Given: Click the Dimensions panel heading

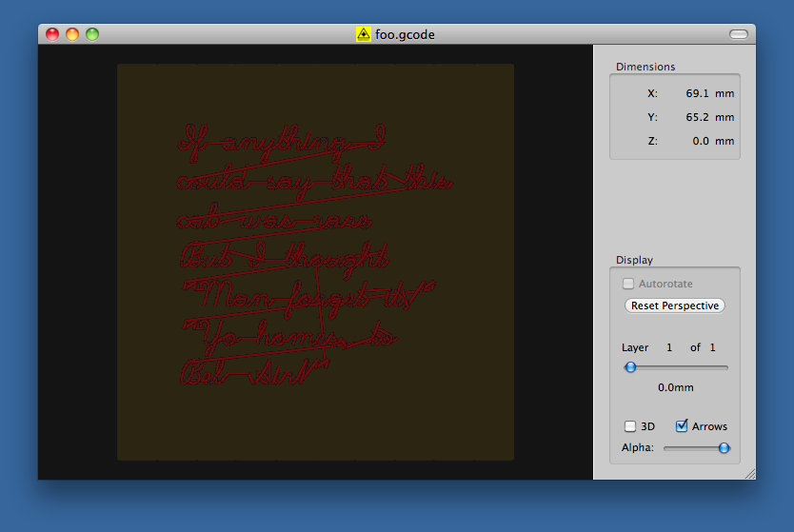Looking at the screenshot, I should 645,67.
